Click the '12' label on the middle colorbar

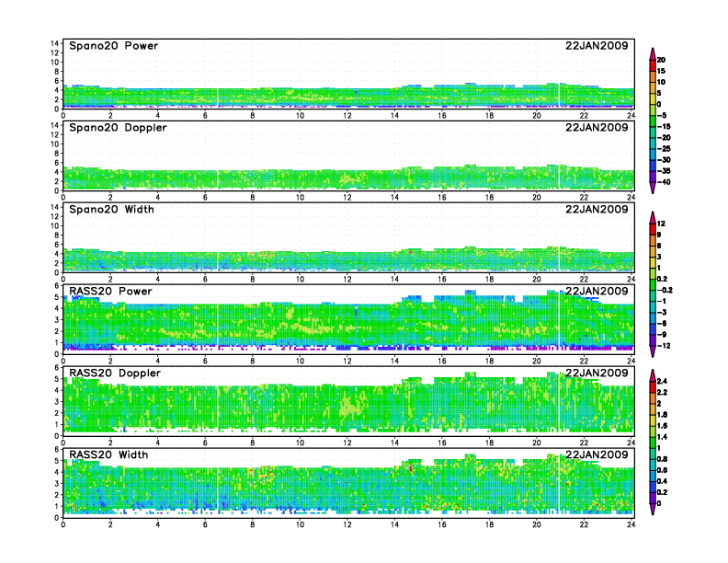point(661,224)
